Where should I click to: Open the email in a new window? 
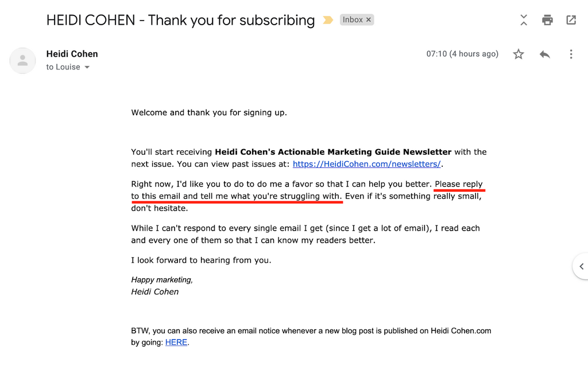point(571,20)
